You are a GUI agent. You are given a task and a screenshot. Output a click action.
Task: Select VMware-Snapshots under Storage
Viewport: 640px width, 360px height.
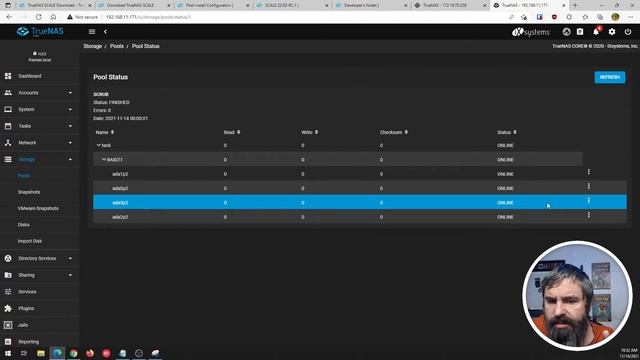38,208
